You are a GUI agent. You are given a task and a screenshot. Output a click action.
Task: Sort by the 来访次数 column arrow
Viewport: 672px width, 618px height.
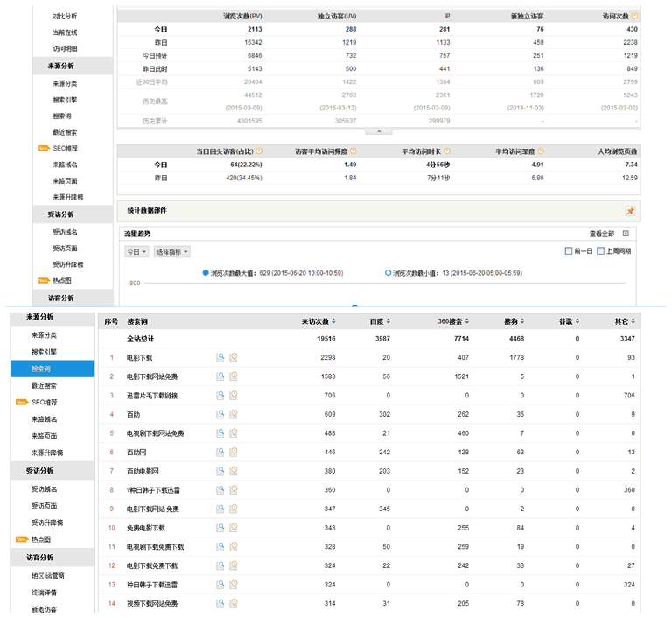[333, 321]
